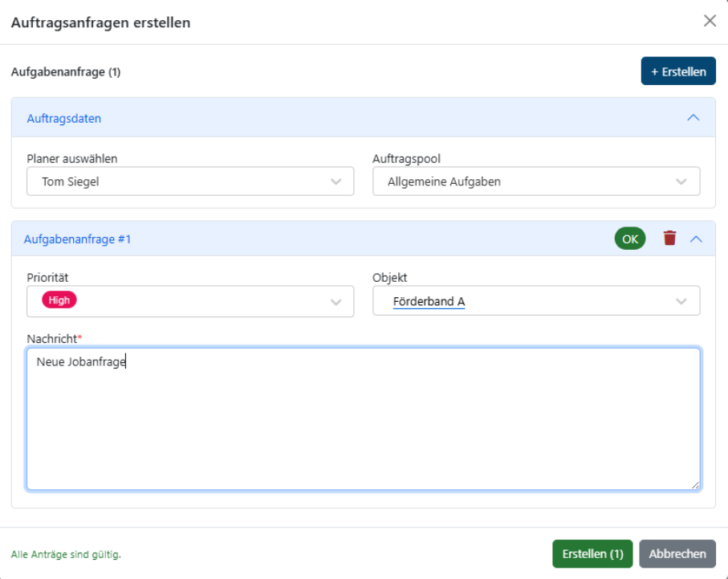Cancel via the Abbrechen button
Screen dimensions: 728x579
tap(677, 553)
